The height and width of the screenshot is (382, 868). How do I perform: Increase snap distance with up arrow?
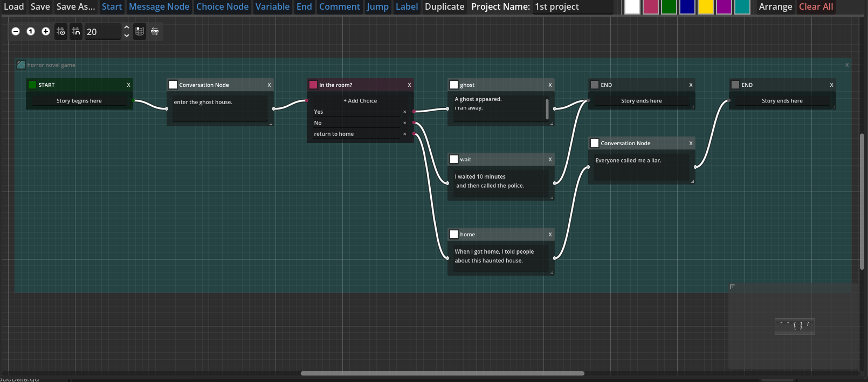click(x=126, y=28)
